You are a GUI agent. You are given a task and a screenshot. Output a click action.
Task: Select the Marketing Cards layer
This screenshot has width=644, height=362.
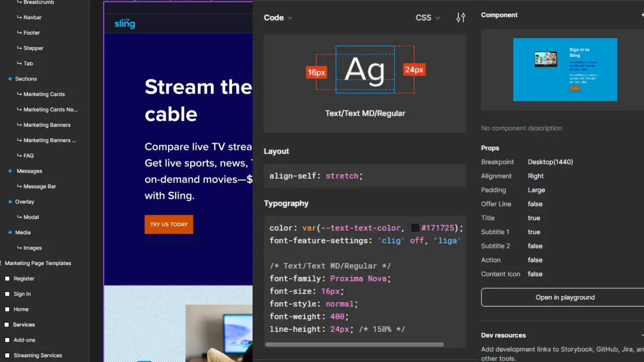pos(44,94)
